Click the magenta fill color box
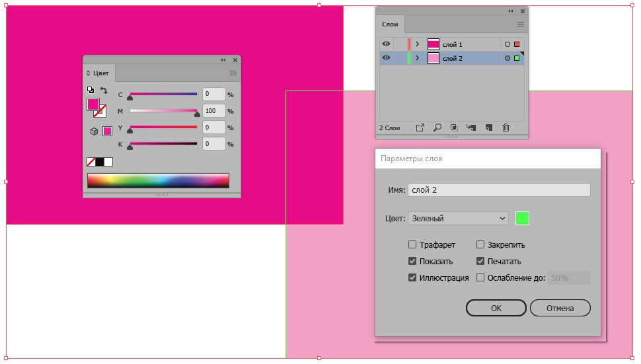The width and height of the screenshot is (641, 364). tap(93, 104)
